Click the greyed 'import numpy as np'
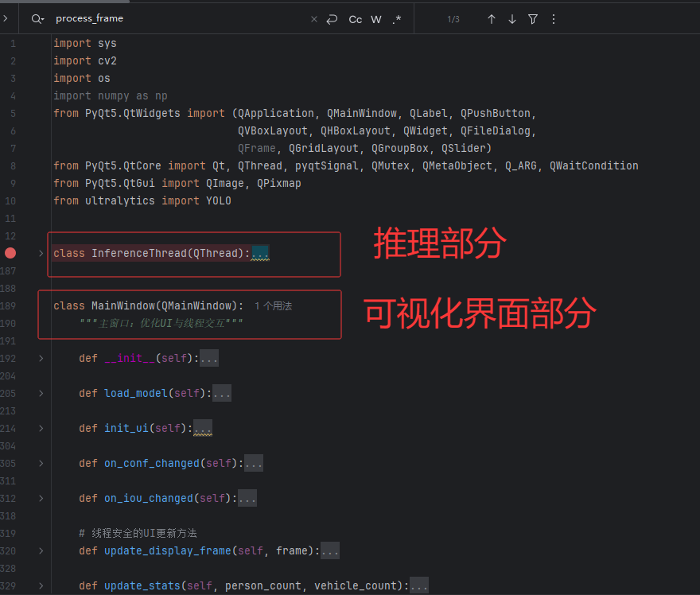The image size is (700, 595). tap(111, 96)
